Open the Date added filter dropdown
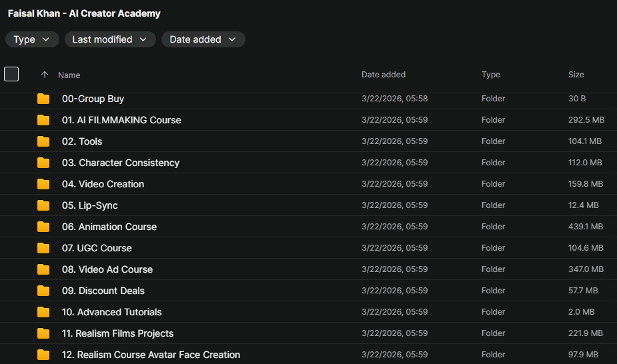Viewport: 617px width, 364px height. (203, 39)
